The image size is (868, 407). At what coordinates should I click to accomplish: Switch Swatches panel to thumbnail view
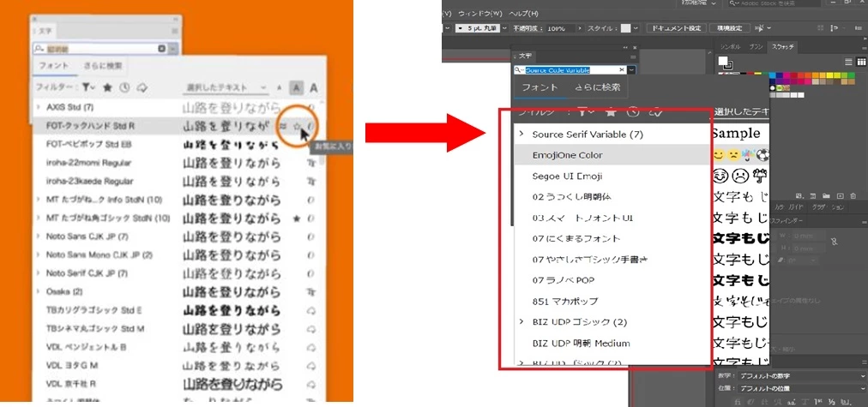coord(861,62)
